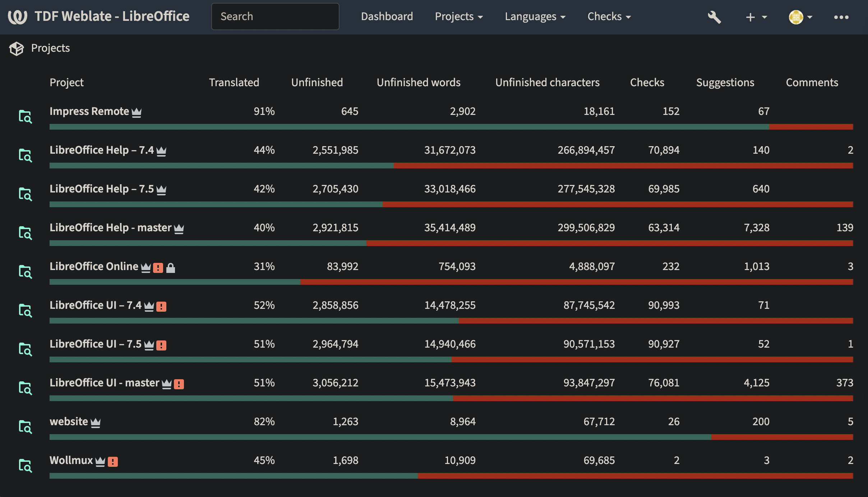
Task: Click checks count 70,894 for Help – 7.4
Action: [x=664, y=150]
